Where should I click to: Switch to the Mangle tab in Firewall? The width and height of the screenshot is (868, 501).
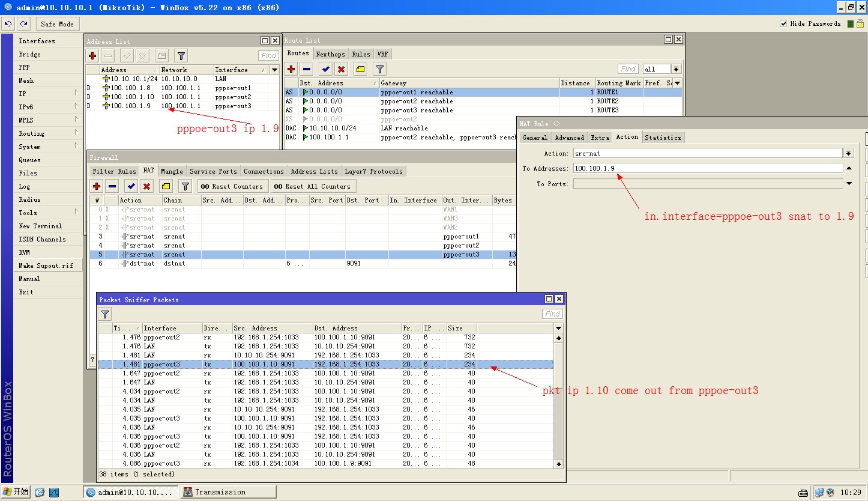click(172, 171)
